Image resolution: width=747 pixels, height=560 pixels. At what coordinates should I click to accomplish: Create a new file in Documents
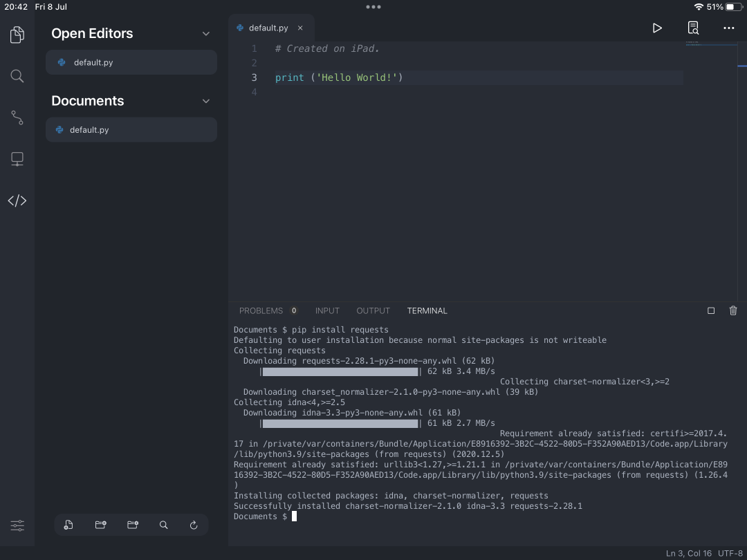(68, 525)
